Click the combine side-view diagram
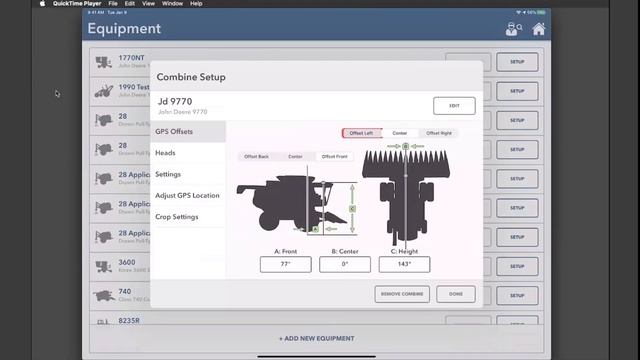The width and height of the screenshot is (640, 360). tap(292, 203)
